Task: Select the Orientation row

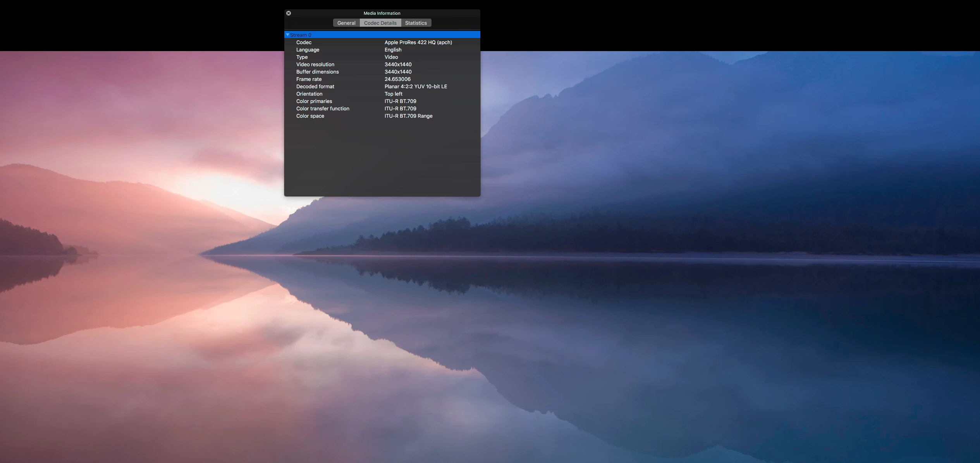Action: click(309, 94)
